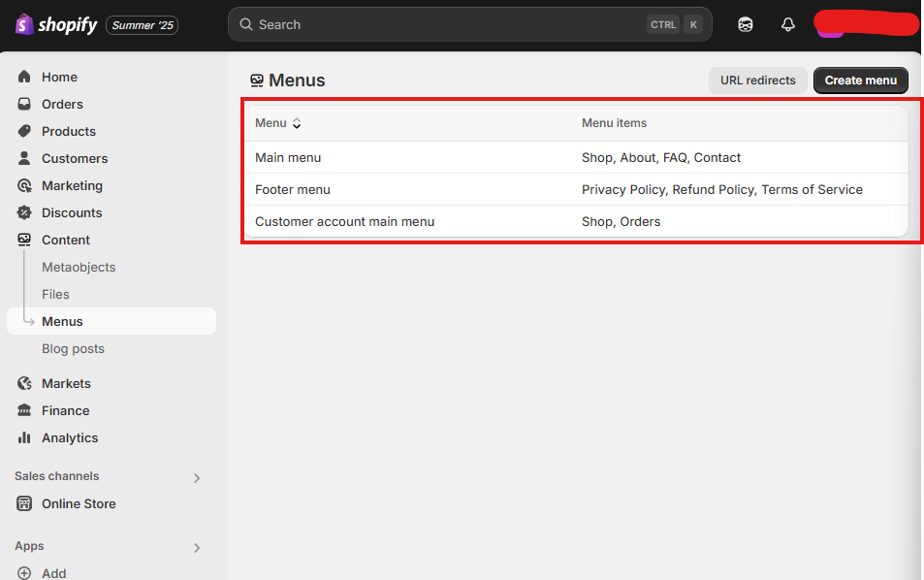
Task: Click the Home house icon in sidebar
Action: click(x=24, y=77)
